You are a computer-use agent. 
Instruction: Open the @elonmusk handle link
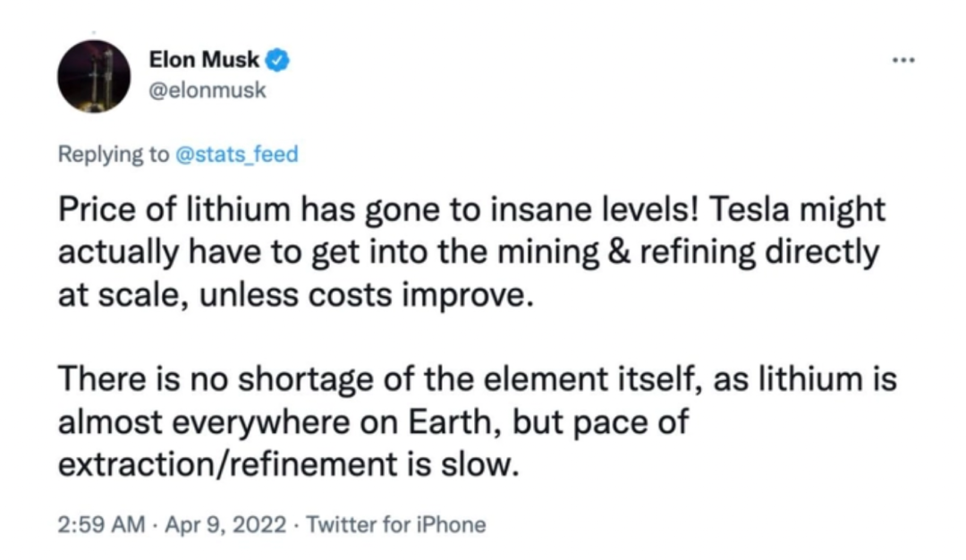point(208,90)
